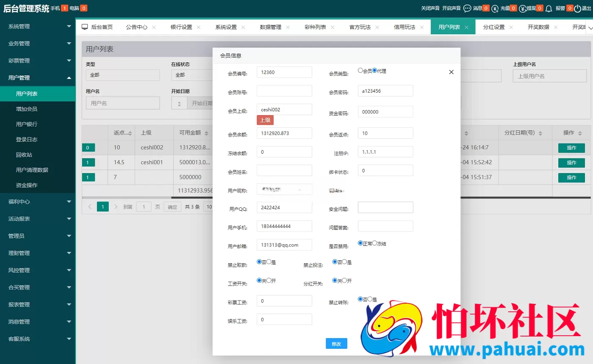Close the 信用玩法 tab with its X
This screenshot has width=593, height=364.
[x=422, y=27]
